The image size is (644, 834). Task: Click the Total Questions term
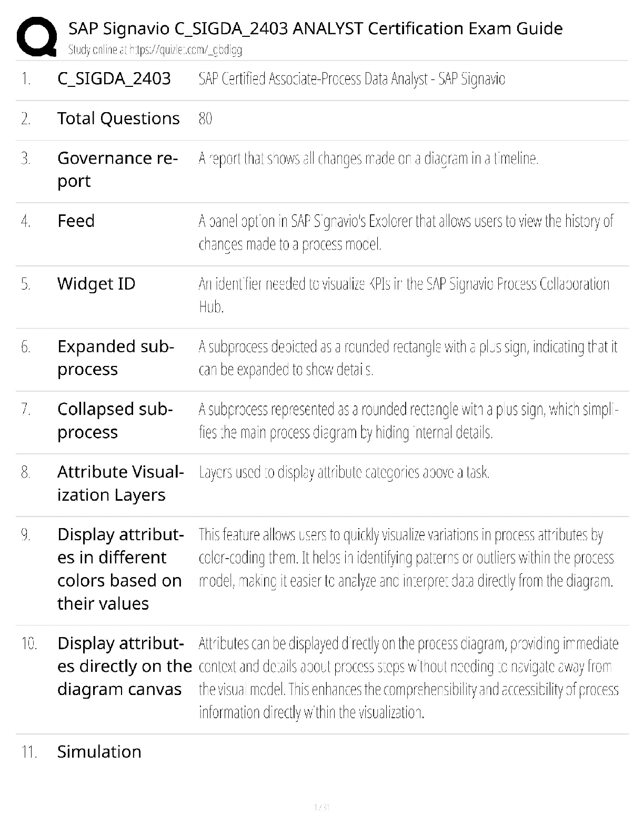[118, 118]
